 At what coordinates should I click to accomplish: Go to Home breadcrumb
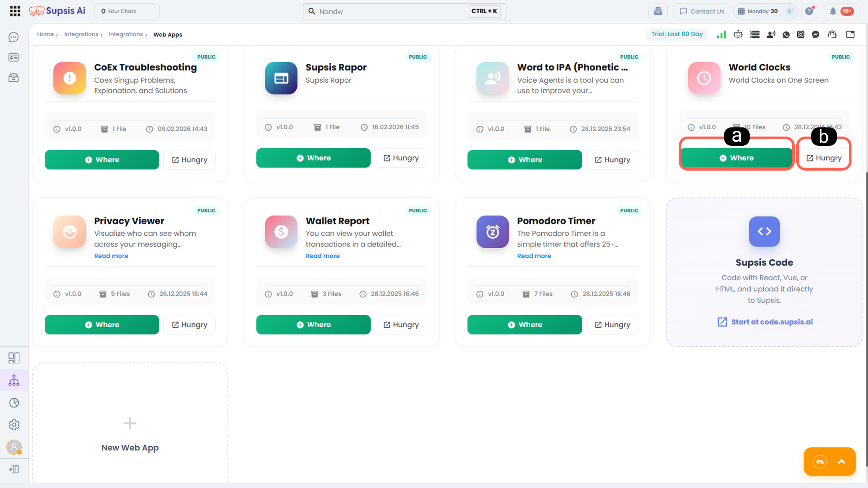[45, 34]
